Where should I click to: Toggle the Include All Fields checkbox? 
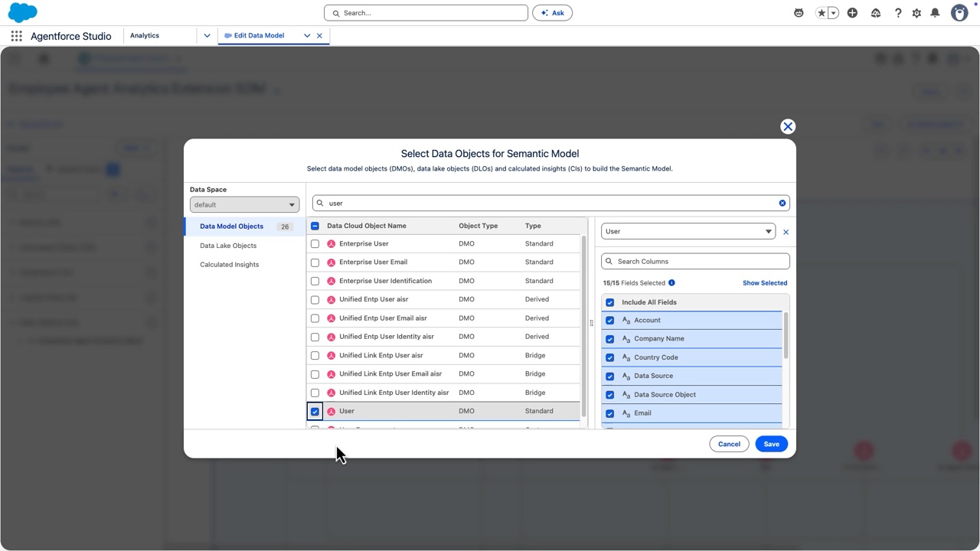[x=610, y=302]
